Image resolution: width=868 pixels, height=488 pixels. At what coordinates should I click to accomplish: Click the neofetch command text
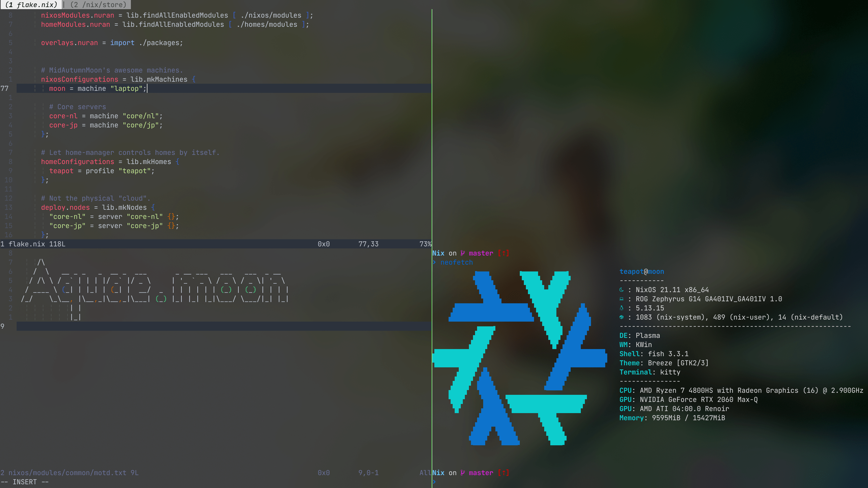click(456, 262)
